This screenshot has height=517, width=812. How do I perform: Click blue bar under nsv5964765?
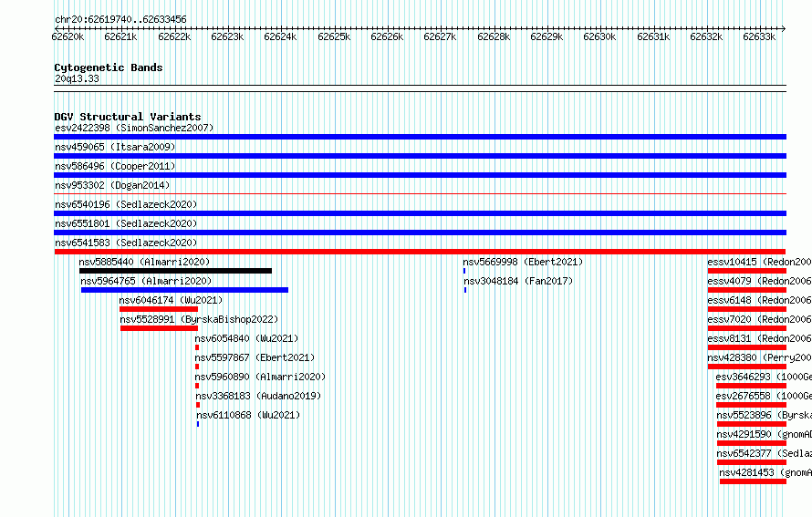click(x=185, y=290)
